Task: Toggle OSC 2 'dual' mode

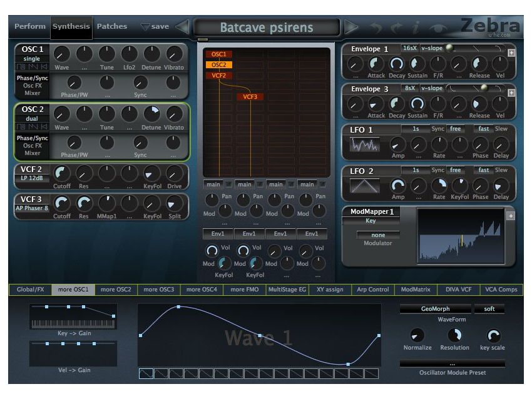Action: pos(32,119)
